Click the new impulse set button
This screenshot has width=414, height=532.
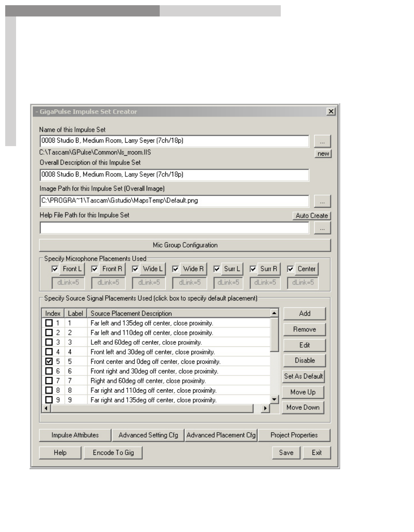(323, 153)
